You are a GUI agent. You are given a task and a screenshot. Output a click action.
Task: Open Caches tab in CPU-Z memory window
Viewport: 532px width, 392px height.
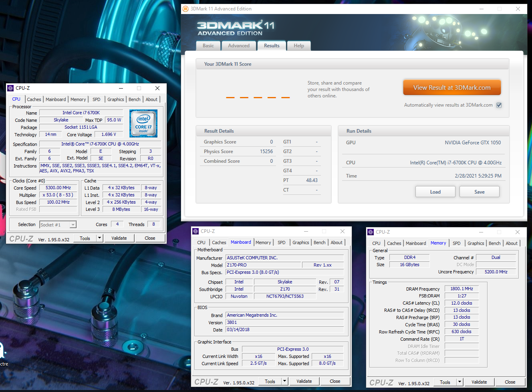coord(394,243)
